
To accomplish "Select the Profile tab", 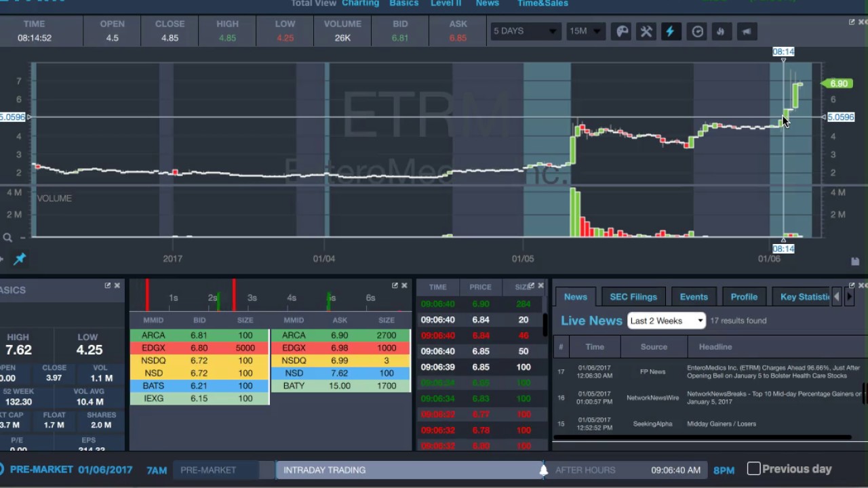I will pyautogui.click(x=744, y=297).
